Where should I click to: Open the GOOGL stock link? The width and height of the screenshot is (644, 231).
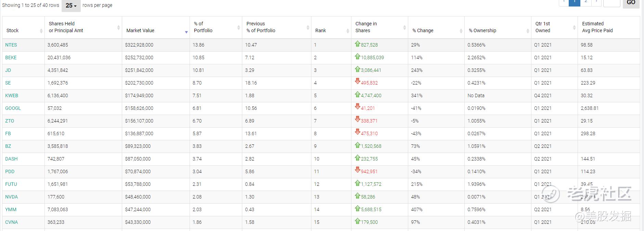tap(13, 108)
